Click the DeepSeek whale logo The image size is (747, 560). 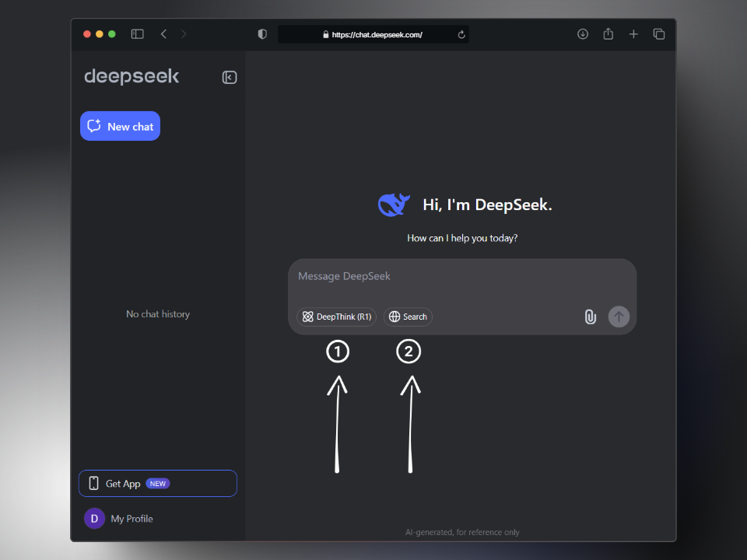point(394,205)
